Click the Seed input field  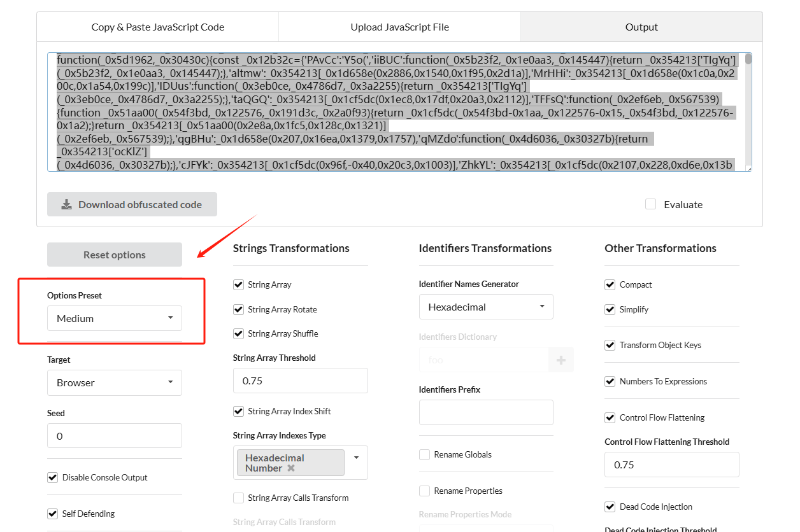115,436
